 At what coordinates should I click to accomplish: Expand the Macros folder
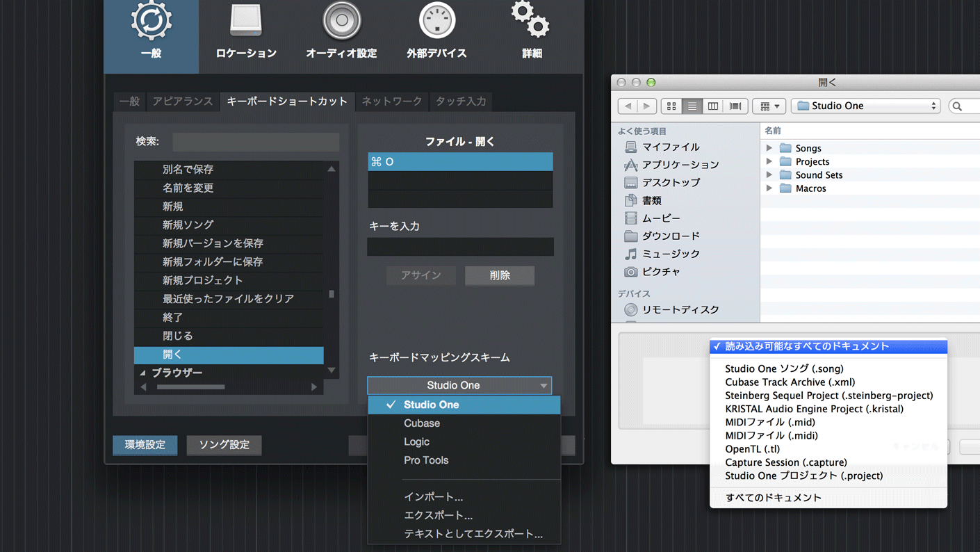(769, 188)
